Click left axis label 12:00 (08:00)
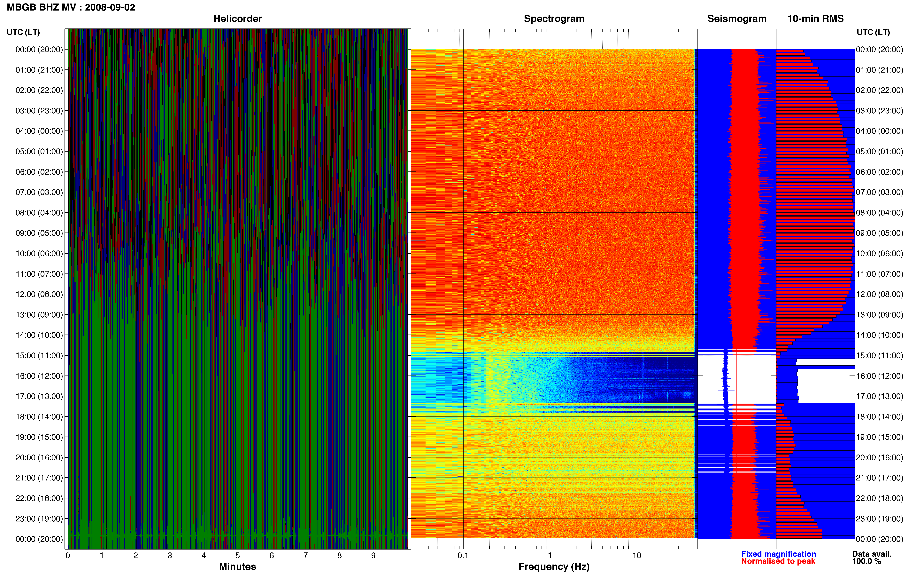This screenshot has height=578, width=924. [x=39, y=294]
